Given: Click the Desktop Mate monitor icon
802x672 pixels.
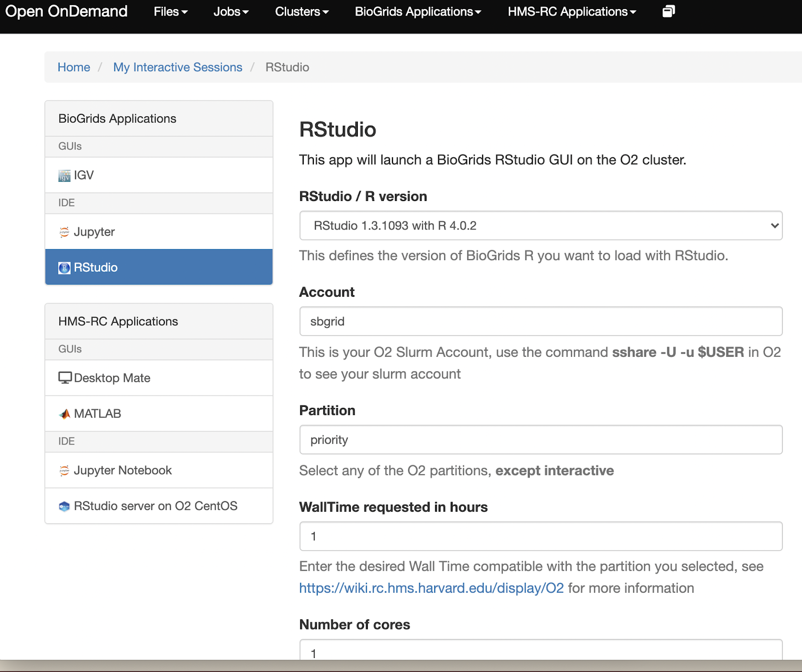Looking at the screenshot, I should click(65, 378).
